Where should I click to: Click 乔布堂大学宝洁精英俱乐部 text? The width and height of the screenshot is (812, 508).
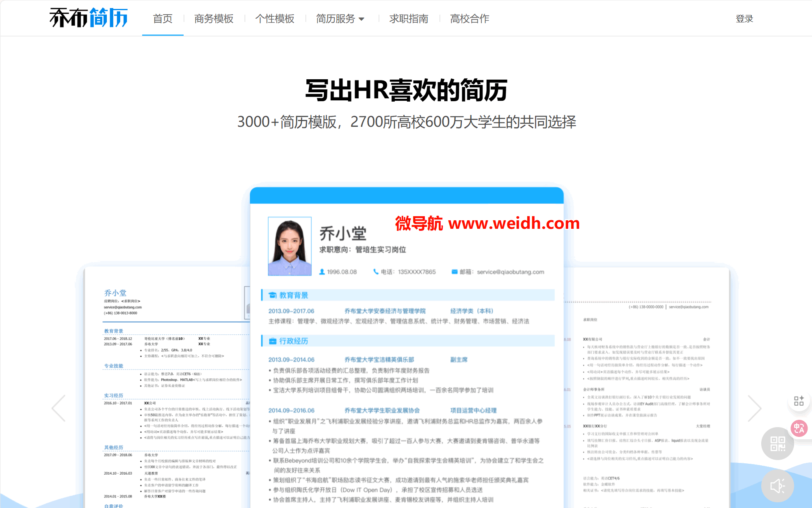coord(379,360)
